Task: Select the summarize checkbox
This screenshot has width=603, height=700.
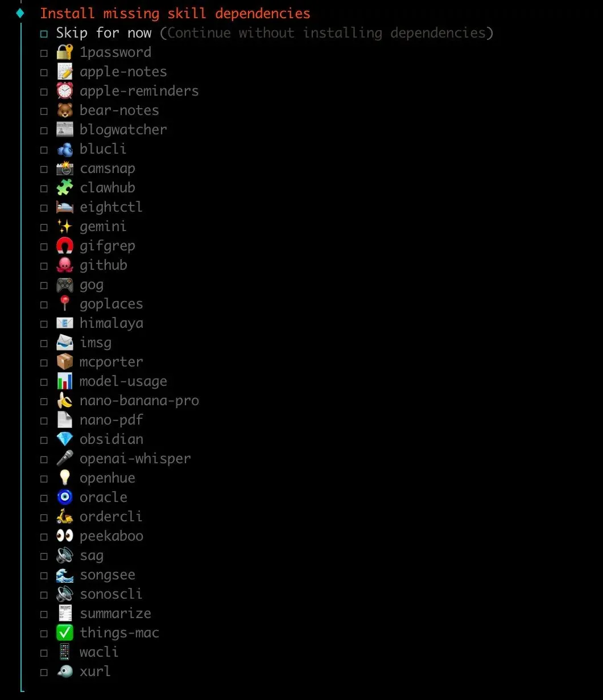Action: tap(44, 614)
